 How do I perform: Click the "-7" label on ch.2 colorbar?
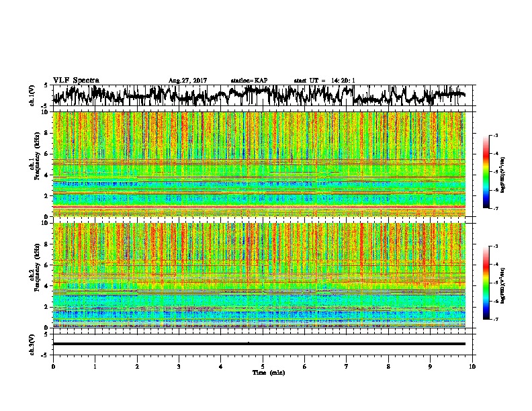[x=495, y=319]
